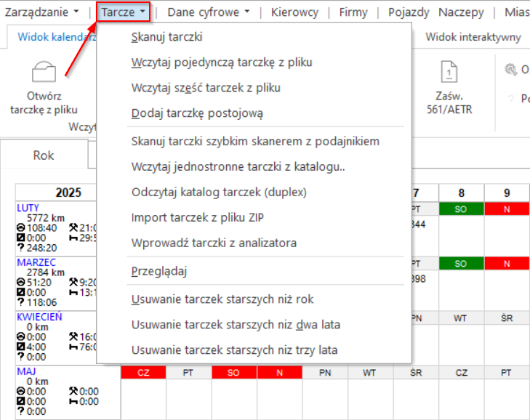This screenshot has width=530, height=420.
Task: Switch to Widok kalendarza tab
Action: (57, 36)
